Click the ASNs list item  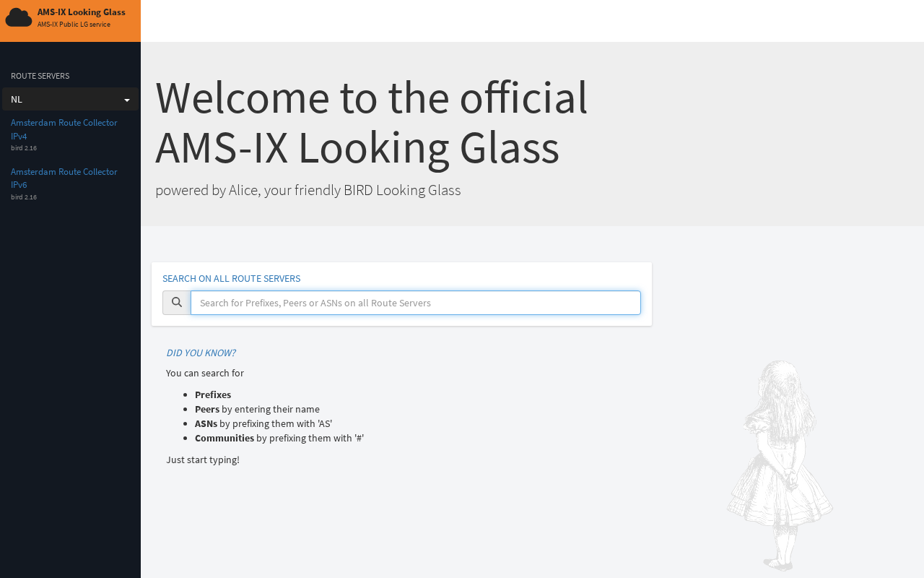tap(263, 423)
